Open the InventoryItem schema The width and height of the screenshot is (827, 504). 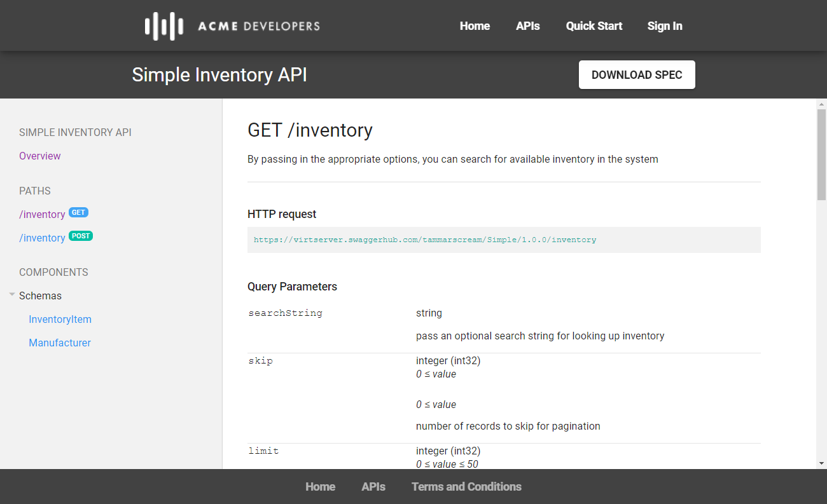coord(60,320)
